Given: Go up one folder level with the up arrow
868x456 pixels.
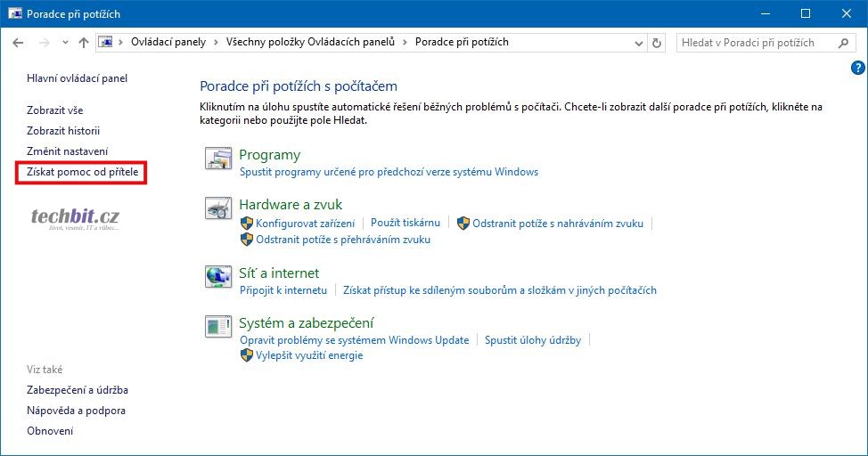Looking at the screenshot, I should 84,43.
